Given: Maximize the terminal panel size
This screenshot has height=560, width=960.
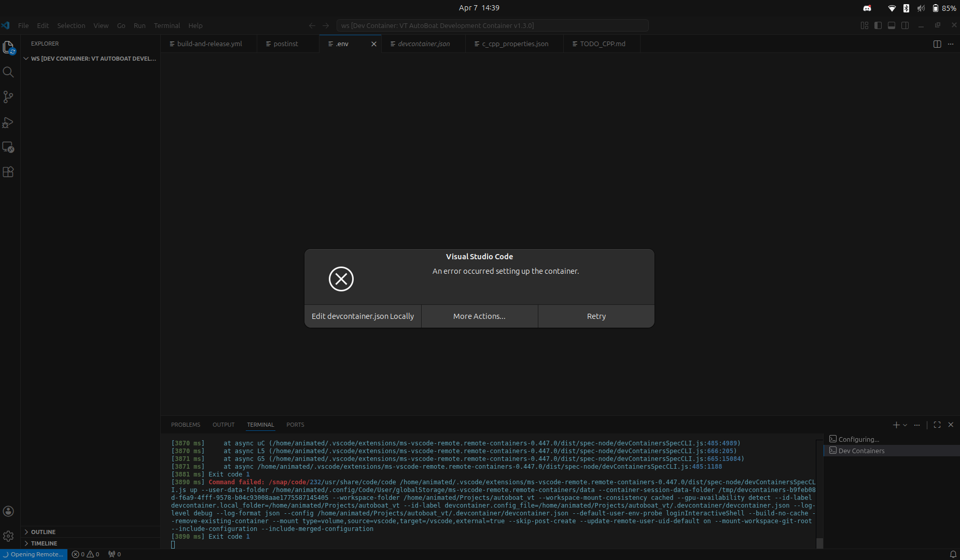Looking at the screenshot, I should [937, 425].
